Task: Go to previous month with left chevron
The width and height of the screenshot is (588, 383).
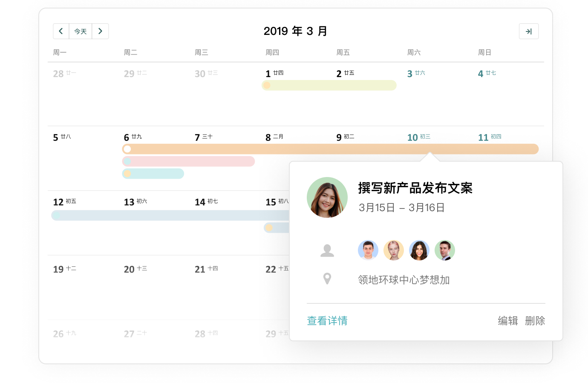Action: pos(61,31)
